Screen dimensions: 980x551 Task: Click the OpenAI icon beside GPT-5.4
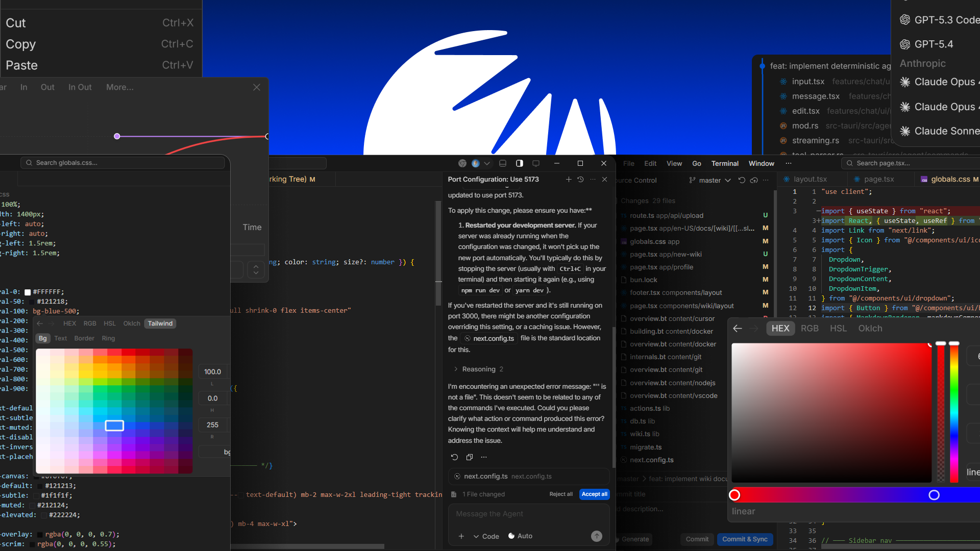905,44
